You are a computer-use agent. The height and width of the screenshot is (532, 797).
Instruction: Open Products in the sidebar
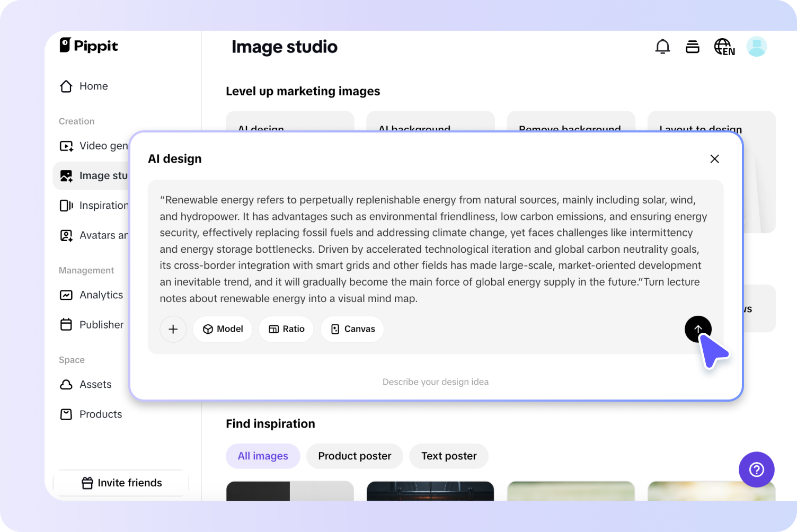pos(100,414)
